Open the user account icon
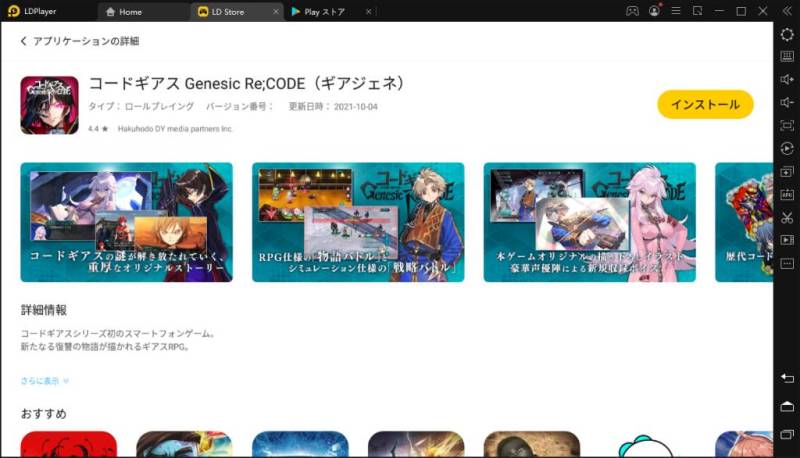This screenshot has width=800, height=458. pos(654,11)
